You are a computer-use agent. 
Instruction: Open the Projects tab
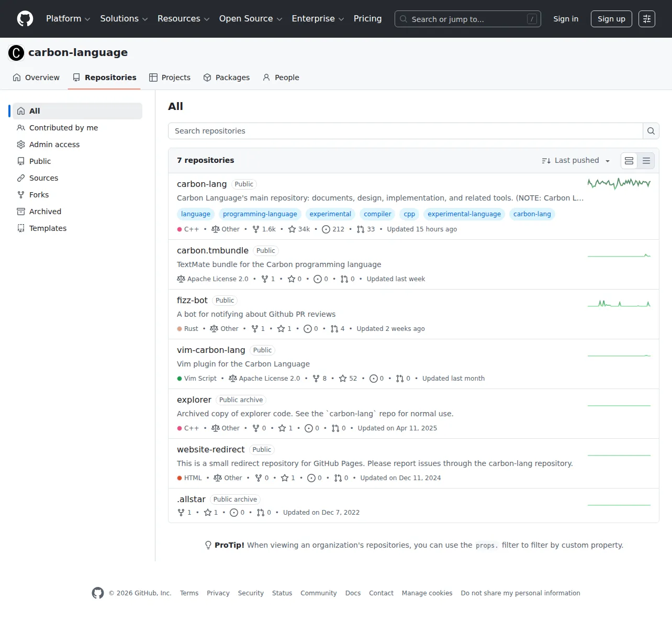[x=170, y=77]
